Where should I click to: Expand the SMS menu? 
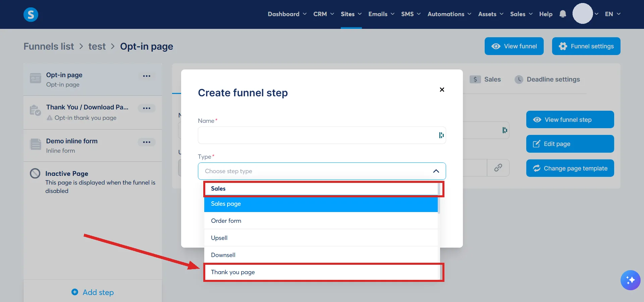click(411, 14)
